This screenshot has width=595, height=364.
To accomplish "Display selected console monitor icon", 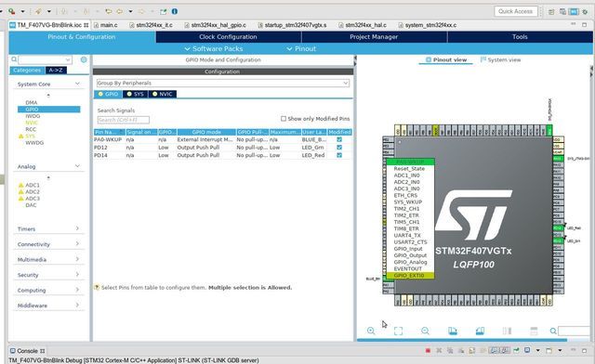I will [527, 350].
